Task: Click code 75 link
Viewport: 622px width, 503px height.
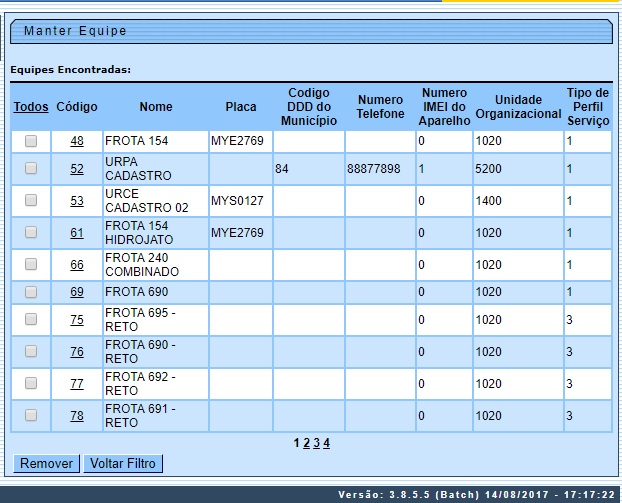Action: [77, 320]
